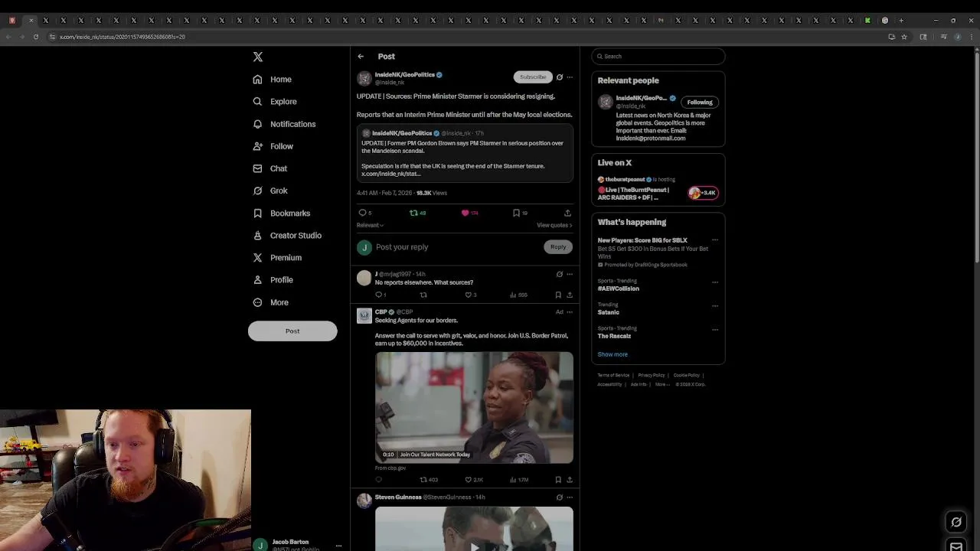Repost icon showing 48 on main post
This screenshot has height=551, width=980.
pos(413,213)
